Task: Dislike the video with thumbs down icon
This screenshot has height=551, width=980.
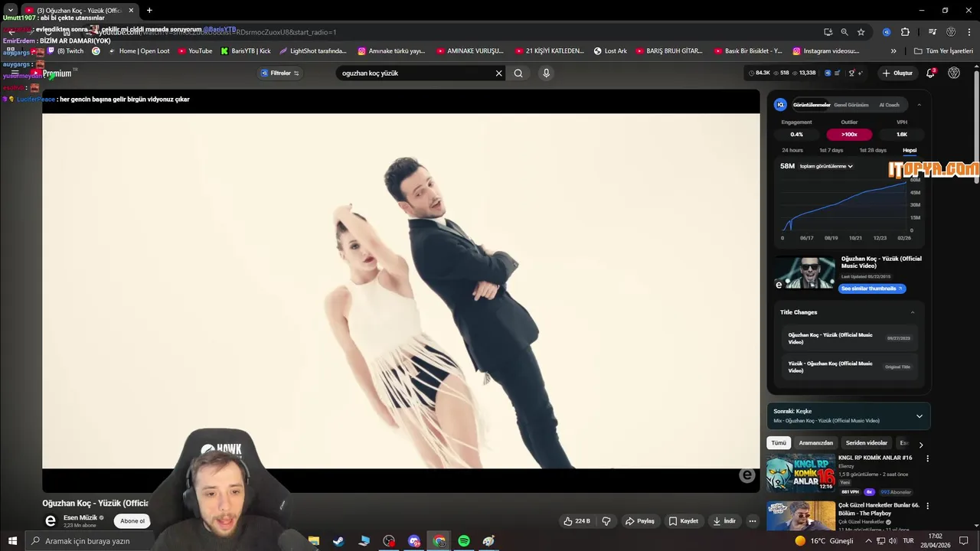Action: coord(606,521)
